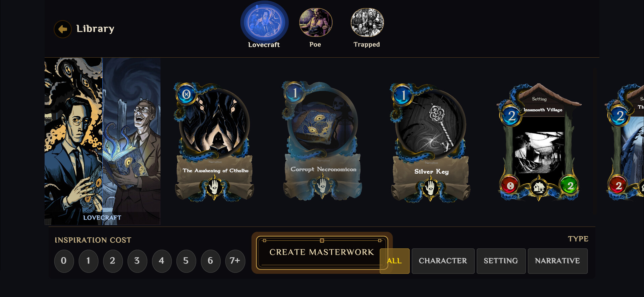Screen dimensions: 644x297
Task: Go back using the Library arrow icon
Action: pyautogui.click(x=62, y=29)
